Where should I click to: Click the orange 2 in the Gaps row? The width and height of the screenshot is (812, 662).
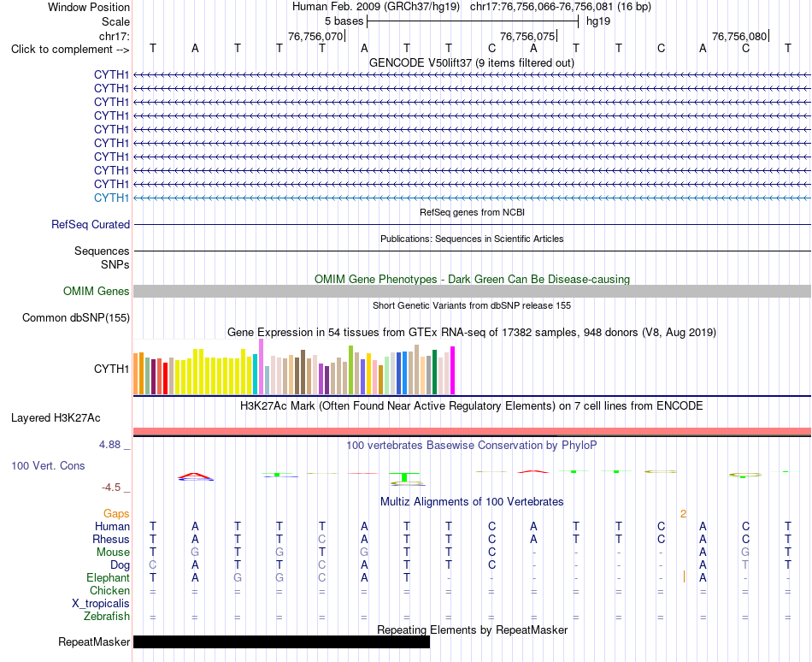point(684,514)
